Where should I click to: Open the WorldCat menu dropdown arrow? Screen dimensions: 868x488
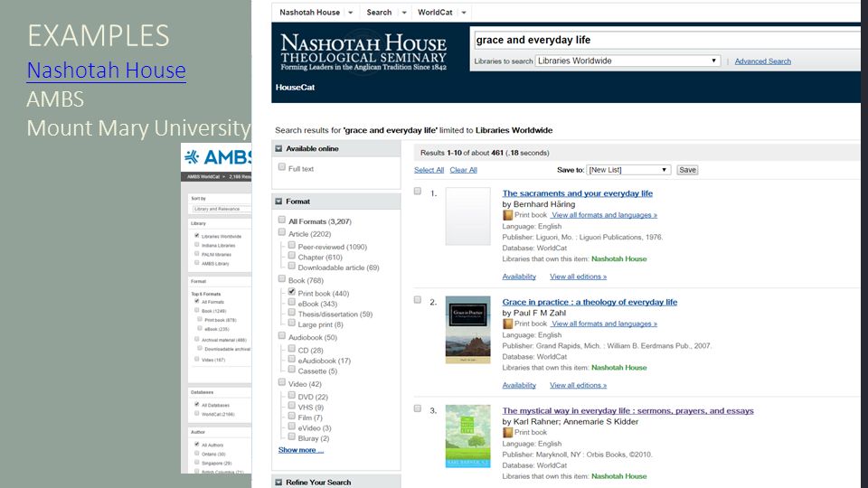click(x=464, y=13)
